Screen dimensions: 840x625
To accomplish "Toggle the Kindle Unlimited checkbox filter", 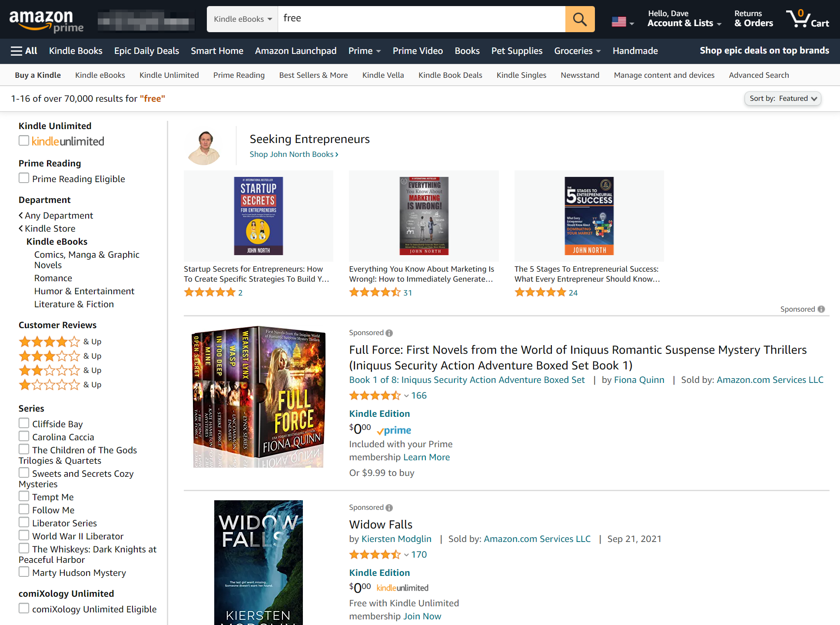I will click(23, 140).
